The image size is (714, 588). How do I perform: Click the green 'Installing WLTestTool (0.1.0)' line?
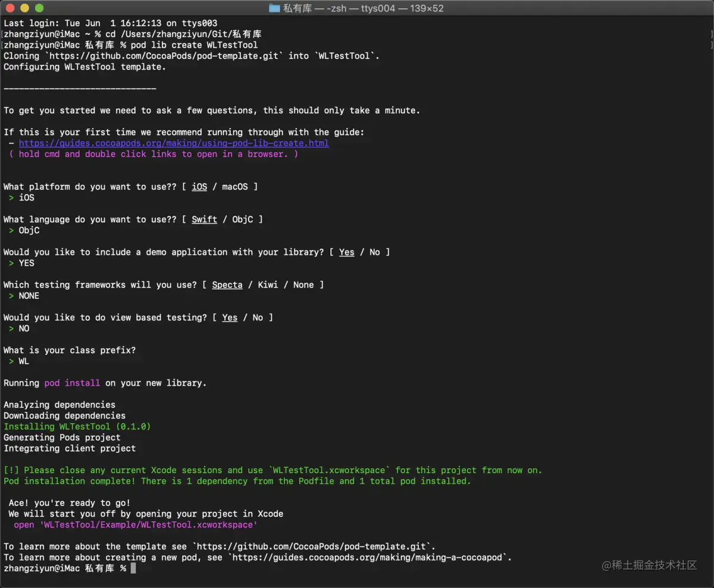click(77, 426)
